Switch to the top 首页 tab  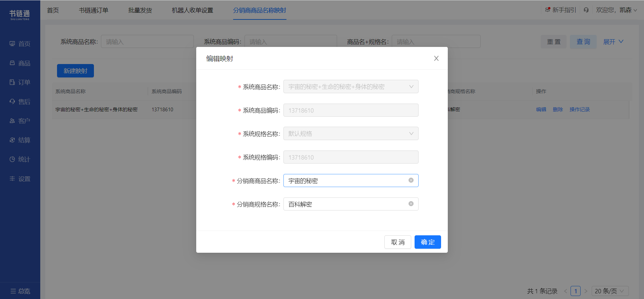pos(53,10)
